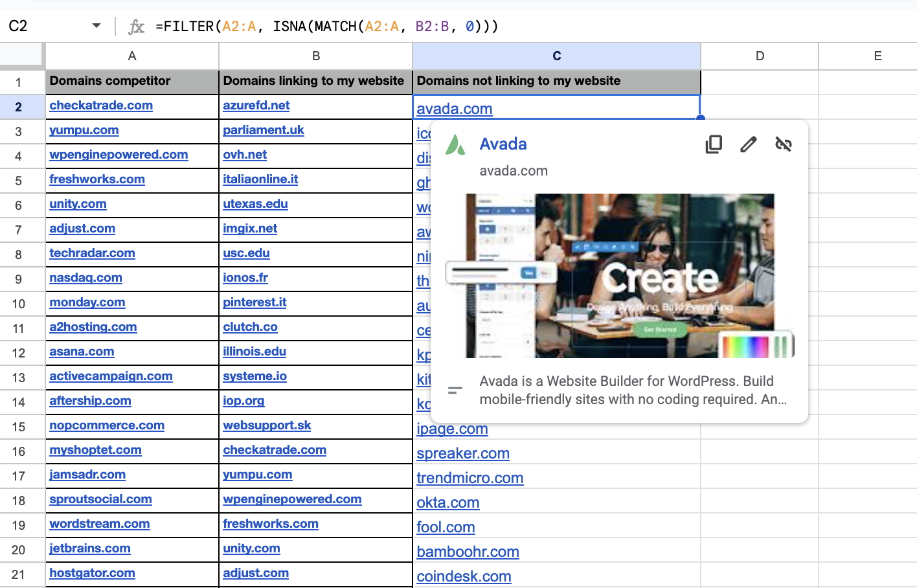Select column B header
917x588 pixels.
tap(316, 56)
